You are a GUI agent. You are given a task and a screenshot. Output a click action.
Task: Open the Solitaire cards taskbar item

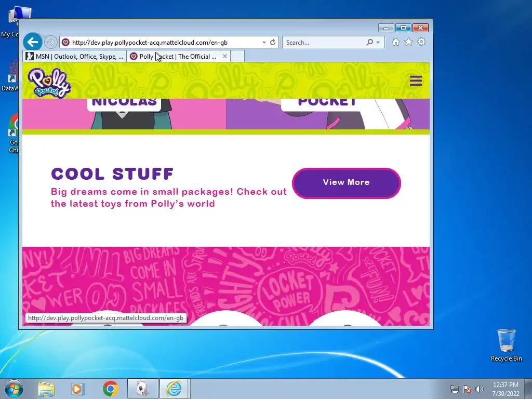coord(142,389)
